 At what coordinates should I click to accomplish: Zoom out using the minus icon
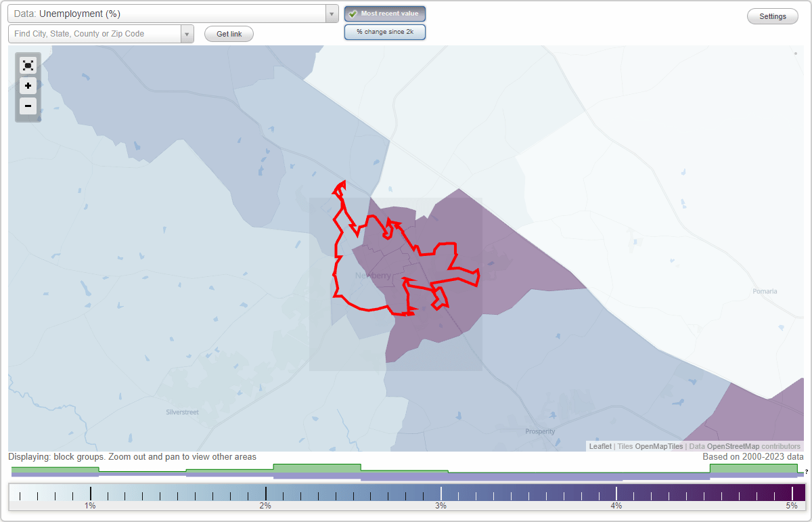[x=28, y=106]
